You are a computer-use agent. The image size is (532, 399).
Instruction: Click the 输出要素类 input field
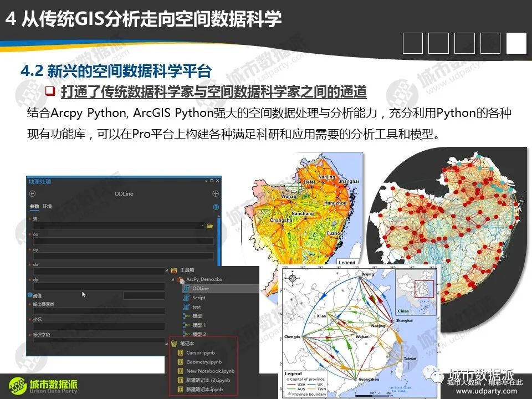click(99, 311)
